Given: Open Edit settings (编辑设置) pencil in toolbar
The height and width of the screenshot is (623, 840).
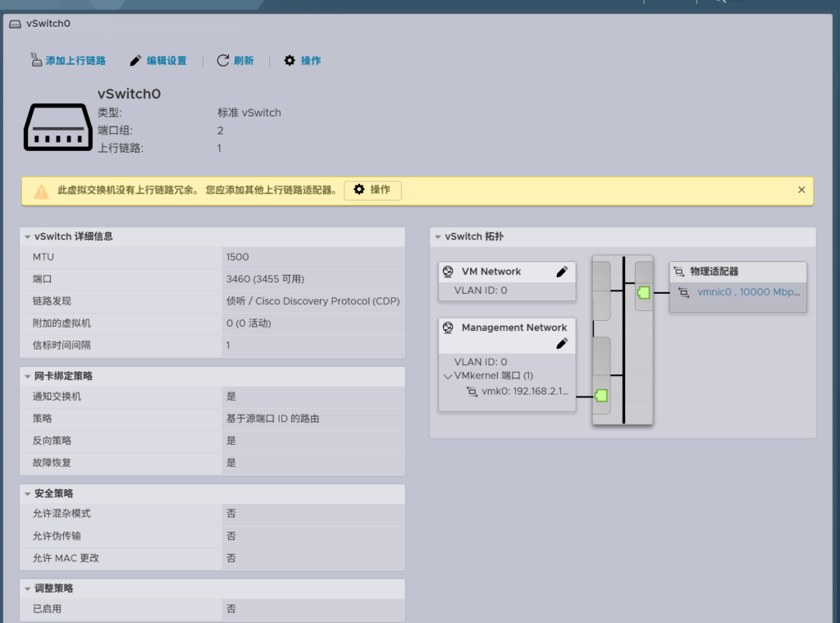Looking at the screenshot, I should [x=135, y=61].
